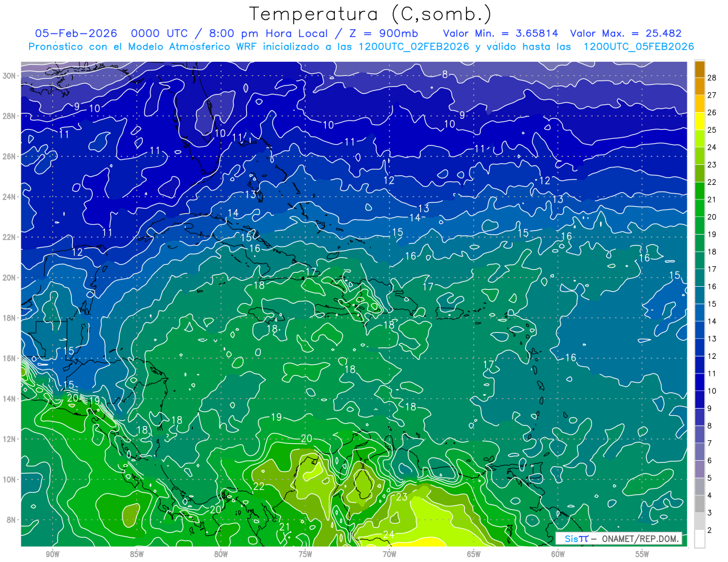The width and height of the screenshot is (728, 562).
Task: Click the "Temperatura (C,somb.)" chart title
Action: pos(371,14)
